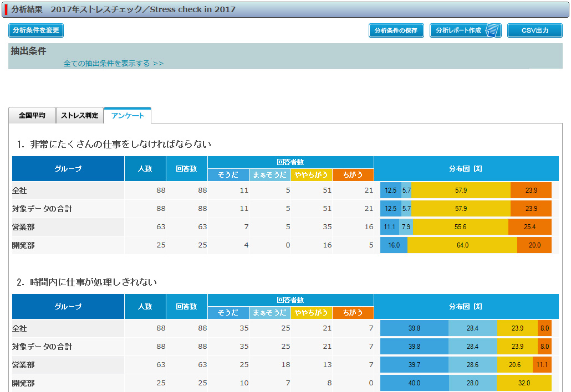
Task: Click the 28.0 light blue bar segment
Action: coord(473,383)
